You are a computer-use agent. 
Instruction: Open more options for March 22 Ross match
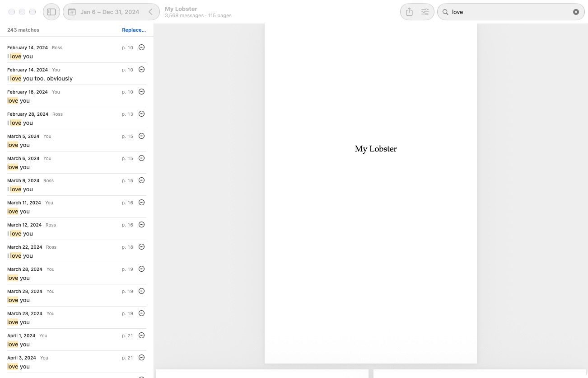pos(141,247)
